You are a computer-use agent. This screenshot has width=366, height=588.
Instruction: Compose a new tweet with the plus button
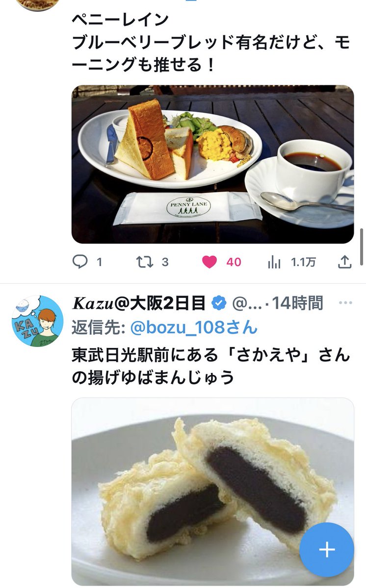pyautogui.click(x=327, y=549)
